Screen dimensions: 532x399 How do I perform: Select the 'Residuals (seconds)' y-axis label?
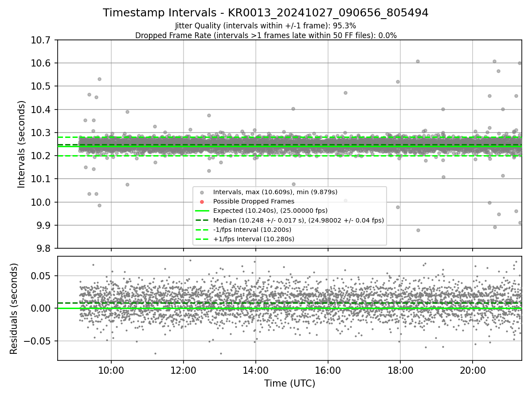tap(14, 309)
